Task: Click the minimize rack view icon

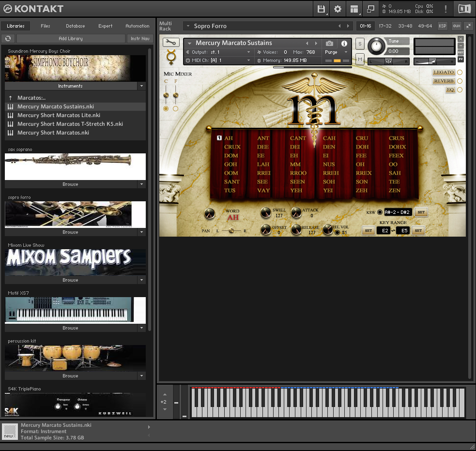Action: (x=370, y=9)
